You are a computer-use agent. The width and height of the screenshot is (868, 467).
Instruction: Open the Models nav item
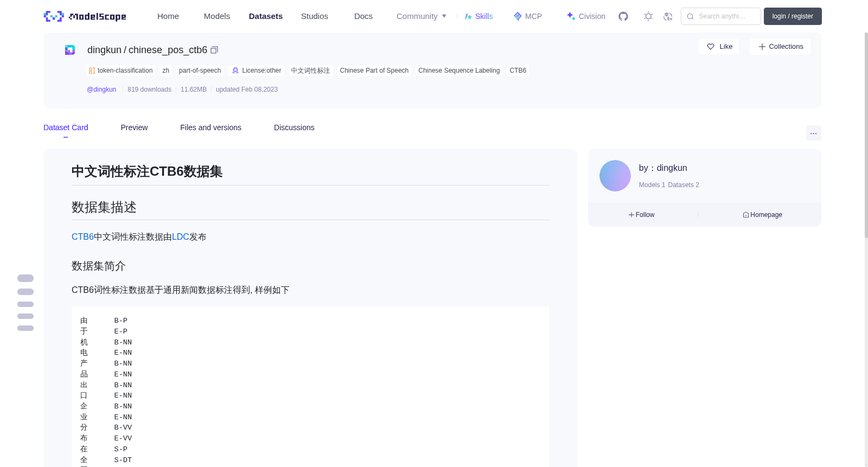pos(217,16)
